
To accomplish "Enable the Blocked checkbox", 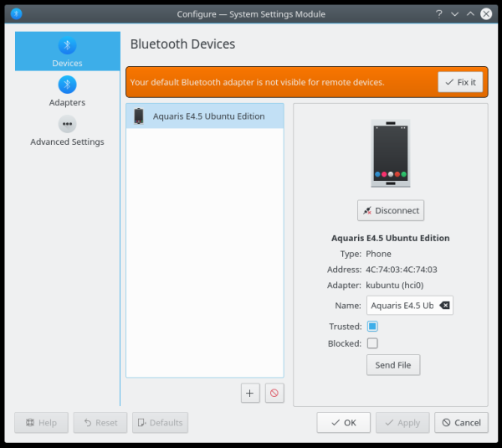I will [x=372, y=343].
